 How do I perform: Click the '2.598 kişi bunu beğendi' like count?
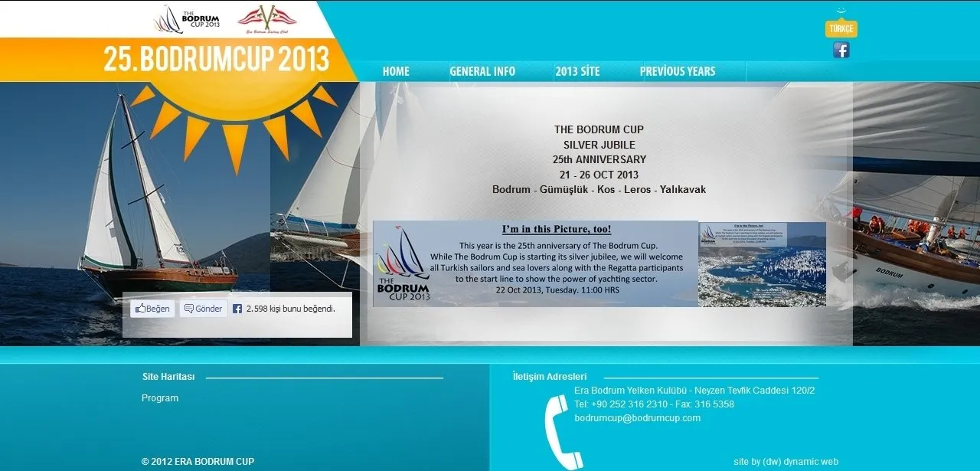pos(291,309)
